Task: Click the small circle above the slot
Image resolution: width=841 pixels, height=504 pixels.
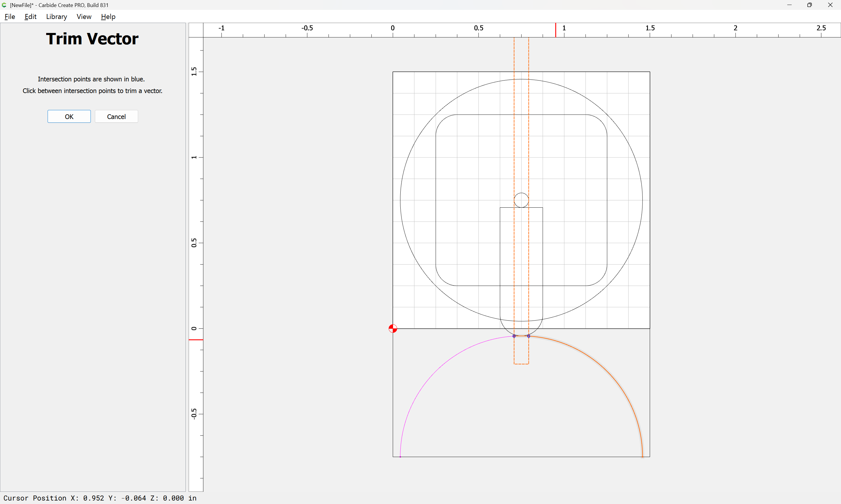Action: (521, 200)
